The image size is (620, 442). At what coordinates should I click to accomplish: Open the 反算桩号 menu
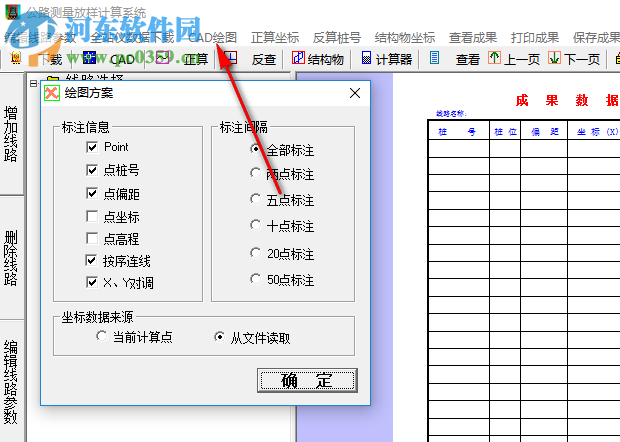click(x=336, y=38)
